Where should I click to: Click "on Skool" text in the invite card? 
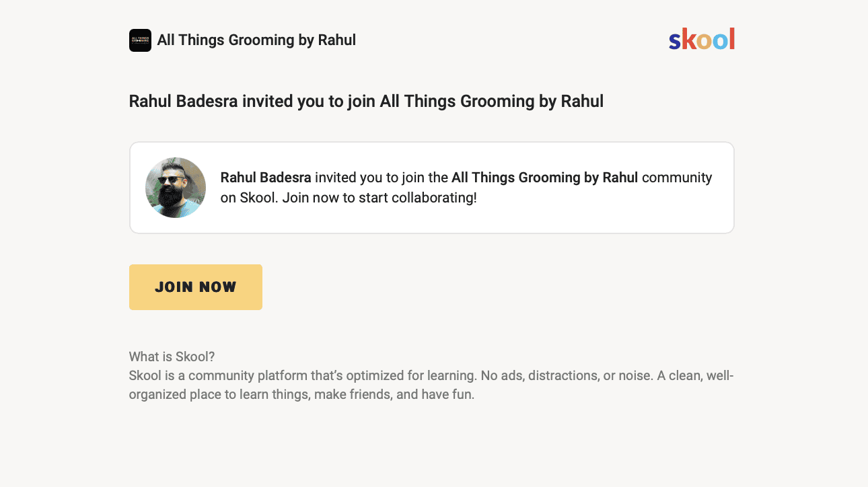pos(249,198)
